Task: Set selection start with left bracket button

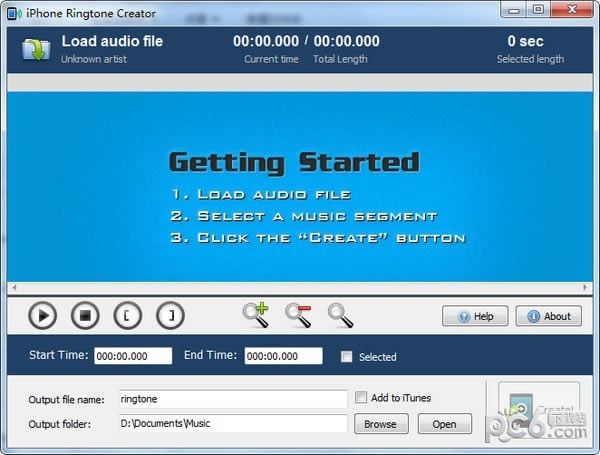Action: pos(128,316)
